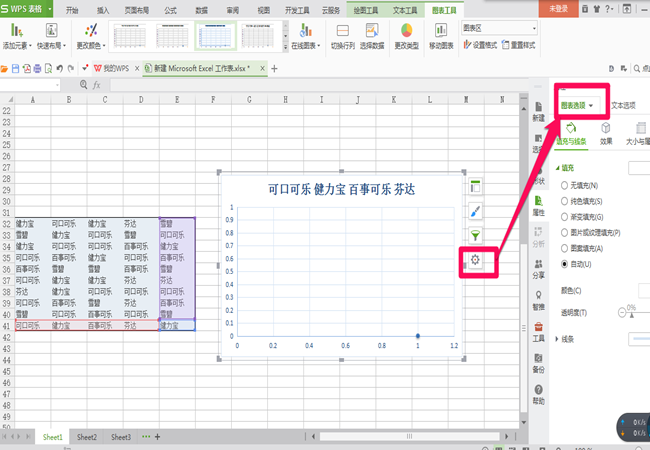
Task: Select the 无填充(N) no fill radio button
Action: [x=564, y=186]
